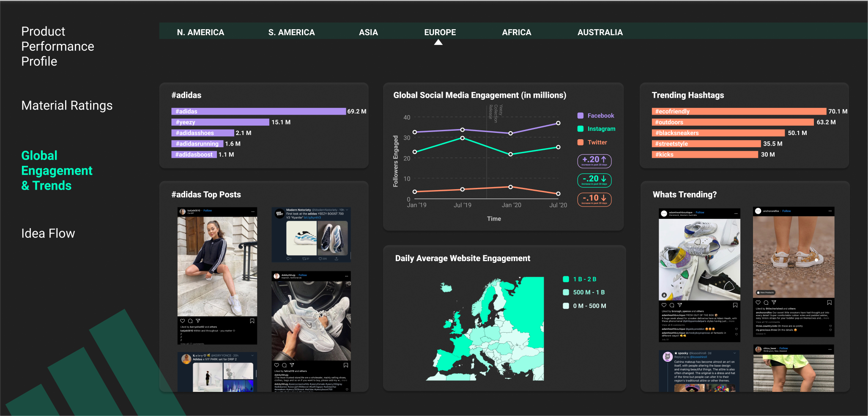Open the AFRICA tab
The image size is (868, 416).
[x=516, y=32]
